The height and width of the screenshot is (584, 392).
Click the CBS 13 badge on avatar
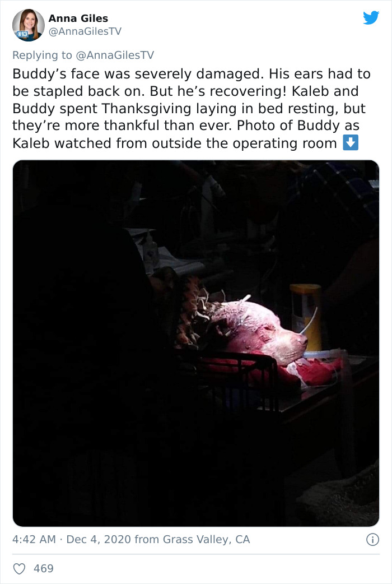click(22, 34)
